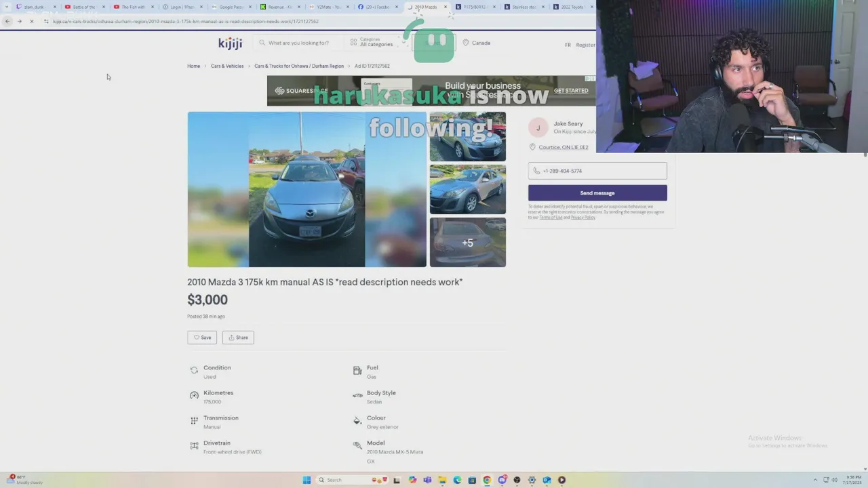The height and width of the screenshot is (488, 868).
Task: Click the 'What are you looking for?' search field
Action: coord(298,43)
